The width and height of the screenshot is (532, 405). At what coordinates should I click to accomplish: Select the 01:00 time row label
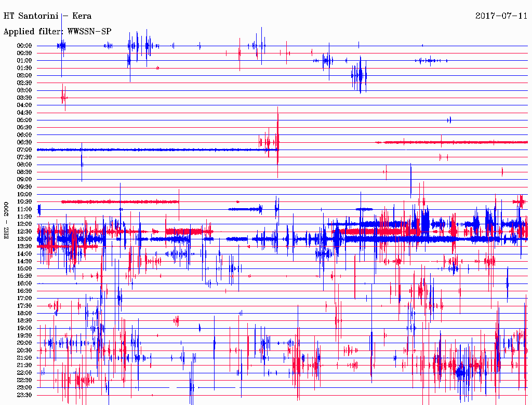[x=24, y=61]
